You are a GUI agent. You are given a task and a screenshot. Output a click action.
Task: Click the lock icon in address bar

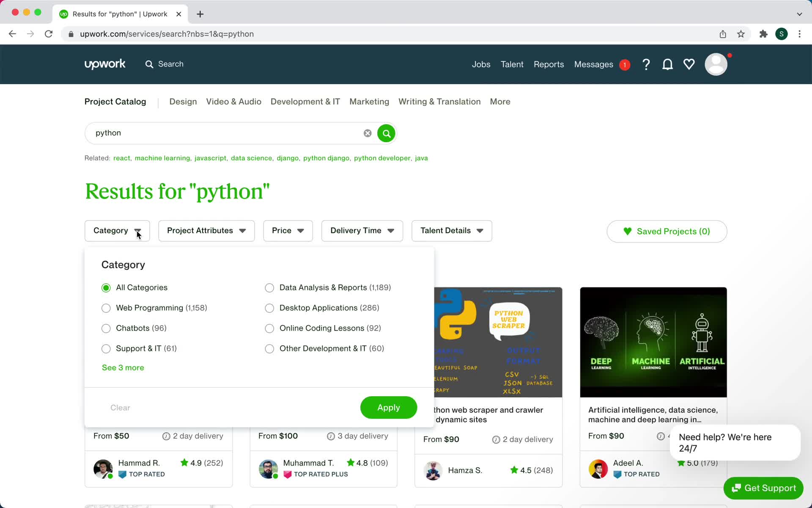click(71, 34)
